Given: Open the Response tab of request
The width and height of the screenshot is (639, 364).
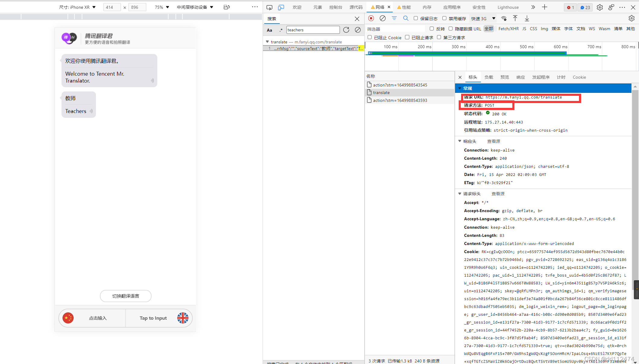Looking at the screenshot, I should coord(521,77).
